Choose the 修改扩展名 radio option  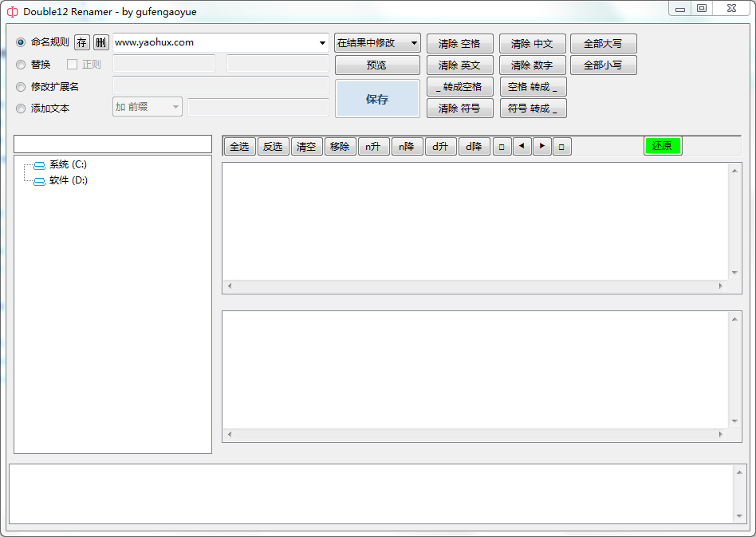22,87
